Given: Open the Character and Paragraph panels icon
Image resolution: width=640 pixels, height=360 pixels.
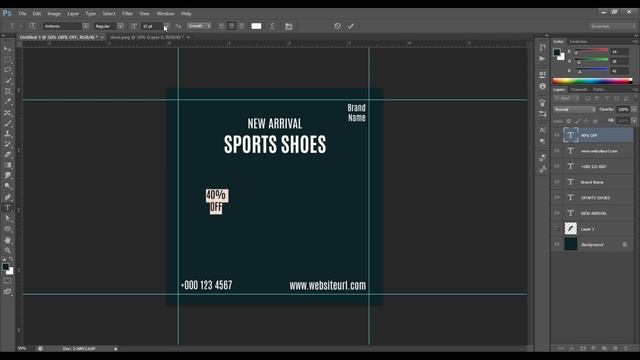Looking at the screenshot, I should tap(289, 26).
